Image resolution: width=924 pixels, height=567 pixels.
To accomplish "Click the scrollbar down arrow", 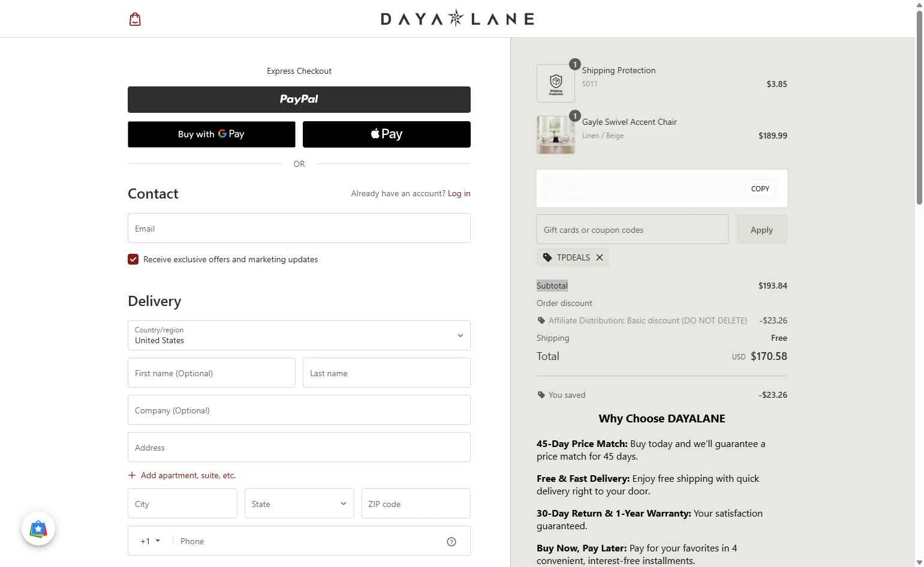I will tap(919, 562).
